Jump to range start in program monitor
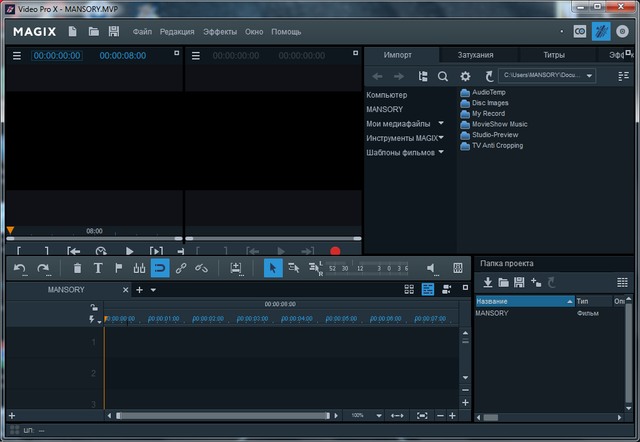Screen dimensions: 640x442 [73, 251]
